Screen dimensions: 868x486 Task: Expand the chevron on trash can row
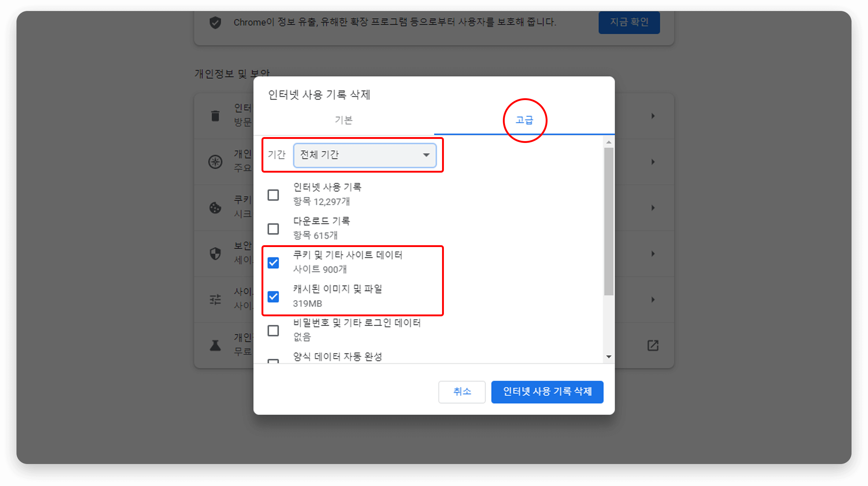coord(653,116)
